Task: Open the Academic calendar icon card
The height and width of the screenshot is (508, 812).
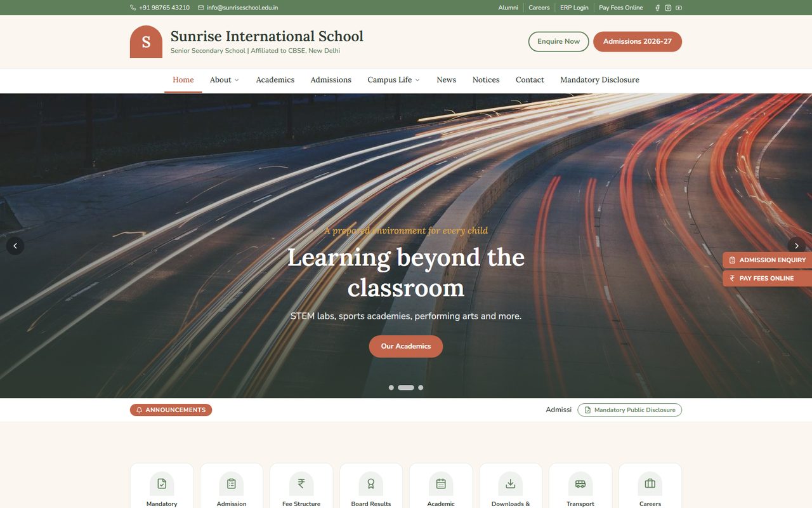Action: click(441, 484)
